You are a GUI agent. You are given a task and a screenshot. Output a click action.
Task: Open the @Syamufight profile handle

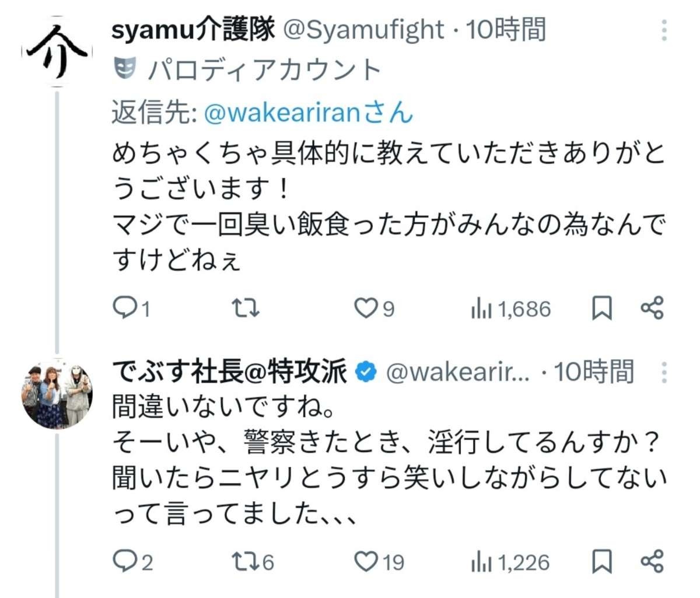(x=363, y=30)
